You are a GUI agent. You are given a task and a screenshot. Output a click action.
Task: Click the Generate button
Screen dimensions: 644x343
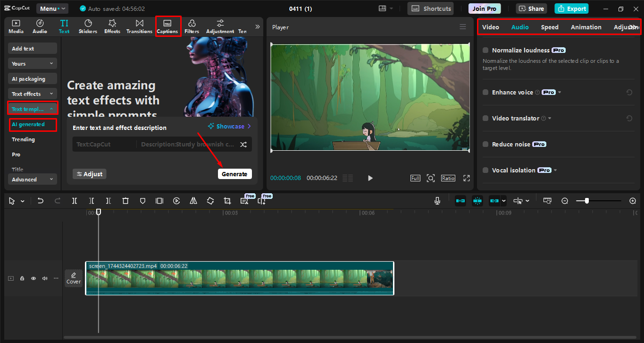pyautogui.click(x=234, y=174)
